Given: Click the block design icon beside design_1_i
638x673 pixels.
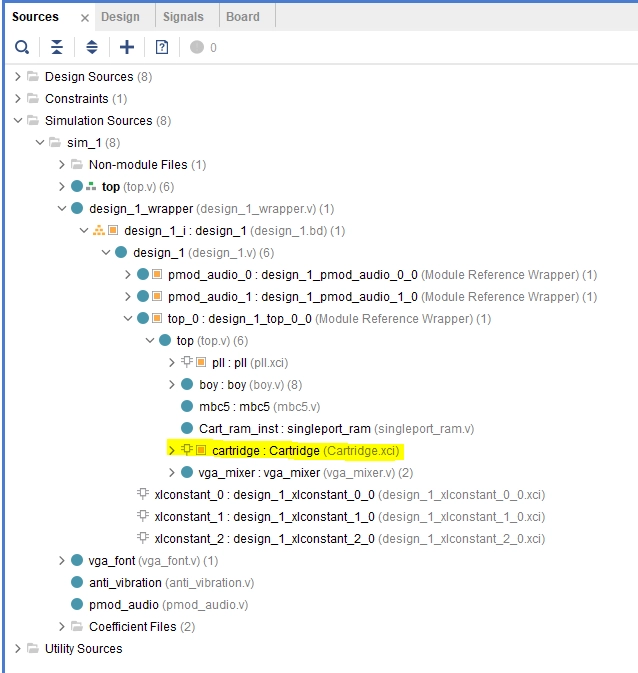Looking at the screenshot, I should [99, 230].
